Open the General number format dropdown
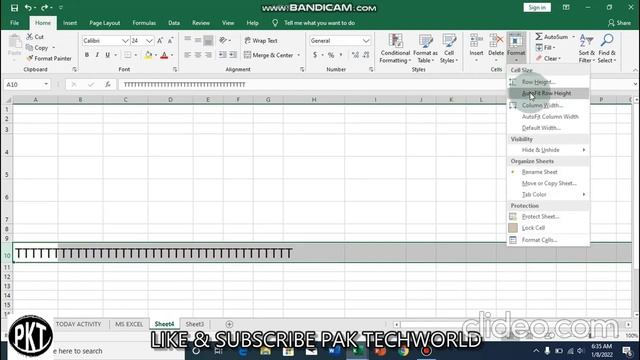Viewport: 640px width, 360px height. (x=366, y=41)
